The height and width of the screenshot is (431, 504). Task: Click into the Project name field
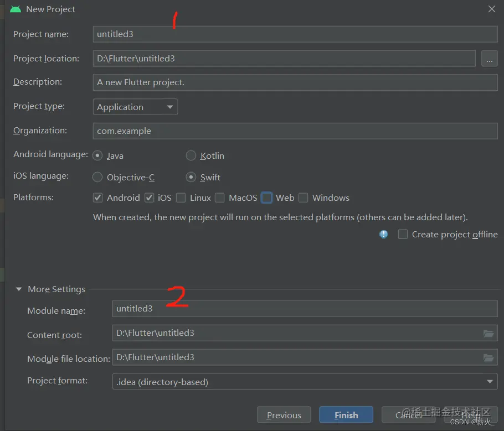[295, 34]
